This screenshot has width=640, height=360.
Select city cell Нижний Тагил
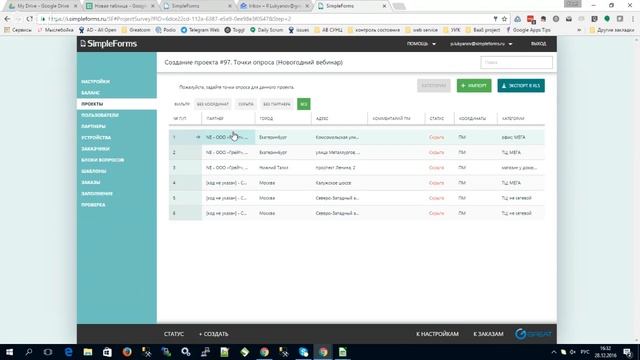pyautogui.click(x=273, y=168)
